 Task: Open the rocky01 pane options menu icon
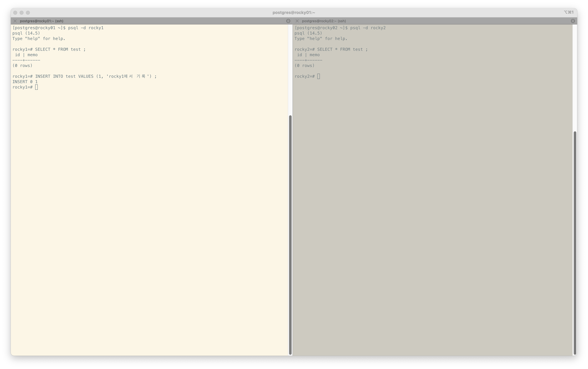[288, 21]
